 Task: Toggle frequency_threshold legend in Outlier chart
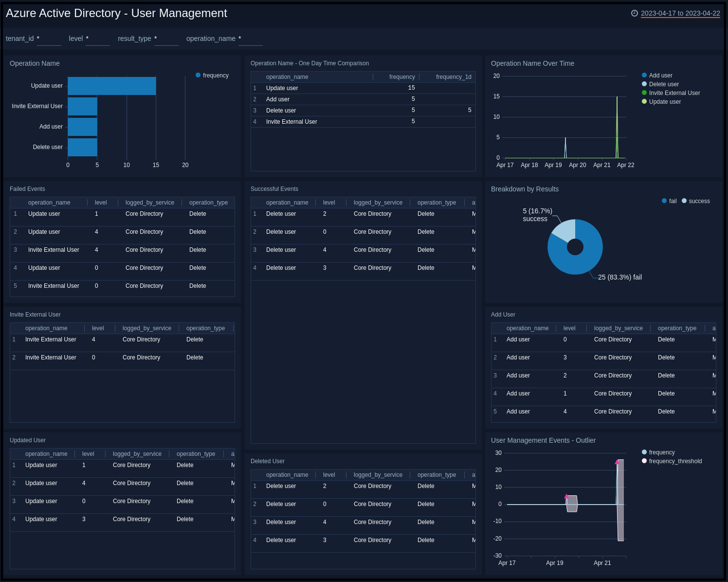672,461
